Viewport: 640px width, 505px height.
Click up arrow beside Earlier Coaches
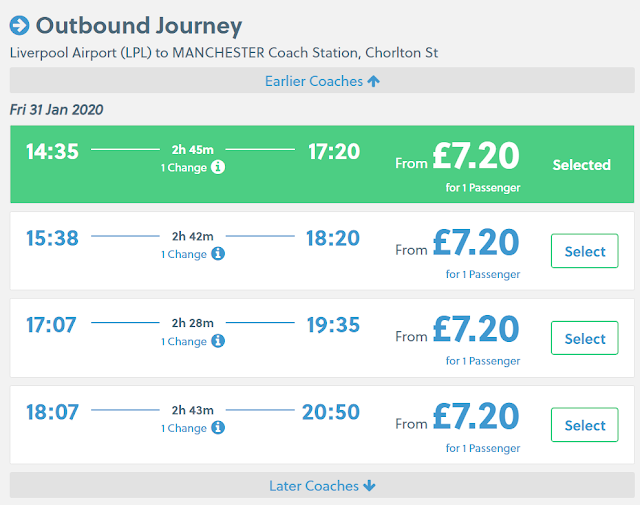374,81
